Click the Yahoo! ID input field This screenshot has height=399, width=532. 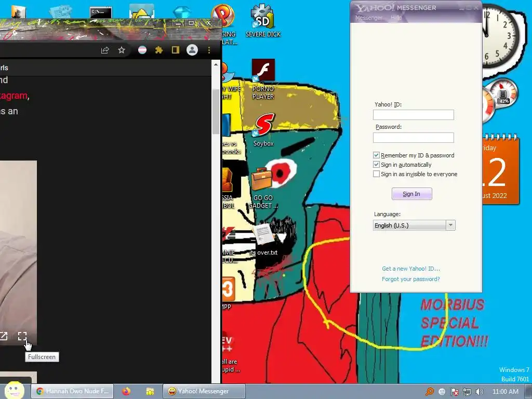pos(413,115)
